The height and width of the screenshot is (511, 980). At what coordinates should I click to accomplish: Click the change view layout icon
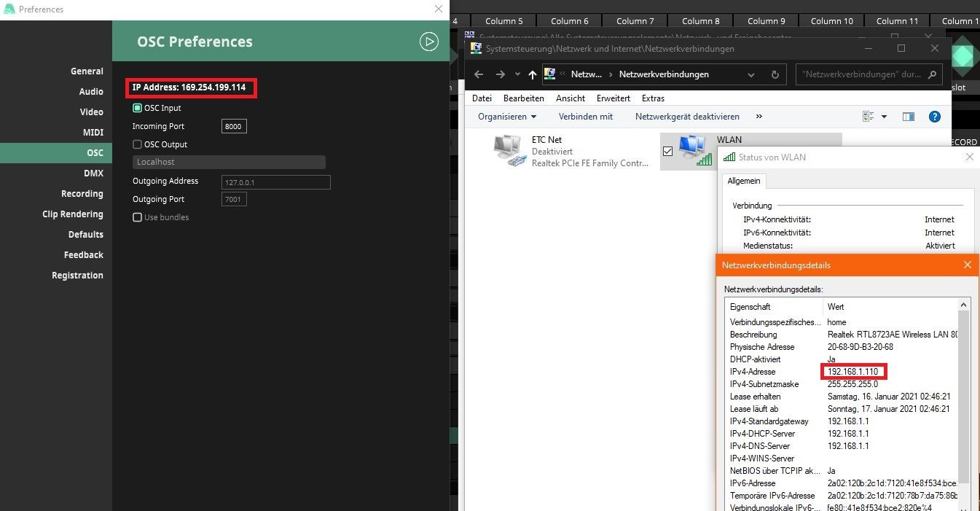[868, 117]
